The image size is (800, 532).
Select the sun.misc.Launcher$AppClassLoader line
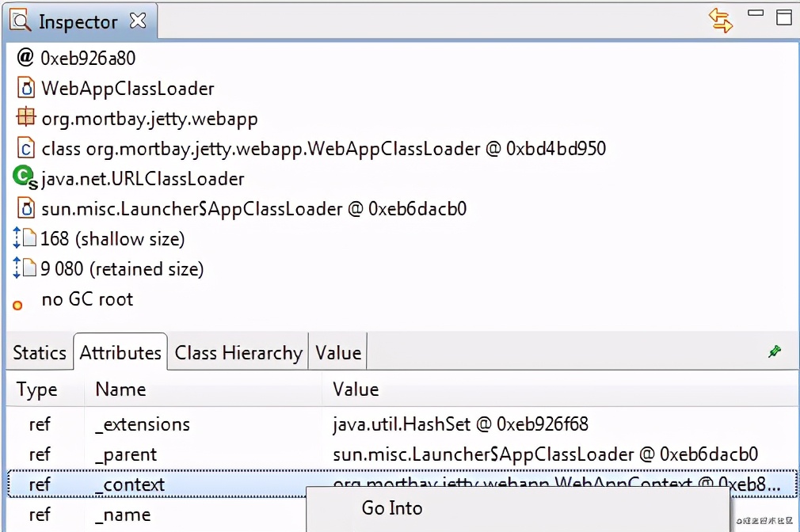pyautogui.click(x=253, y=209)
